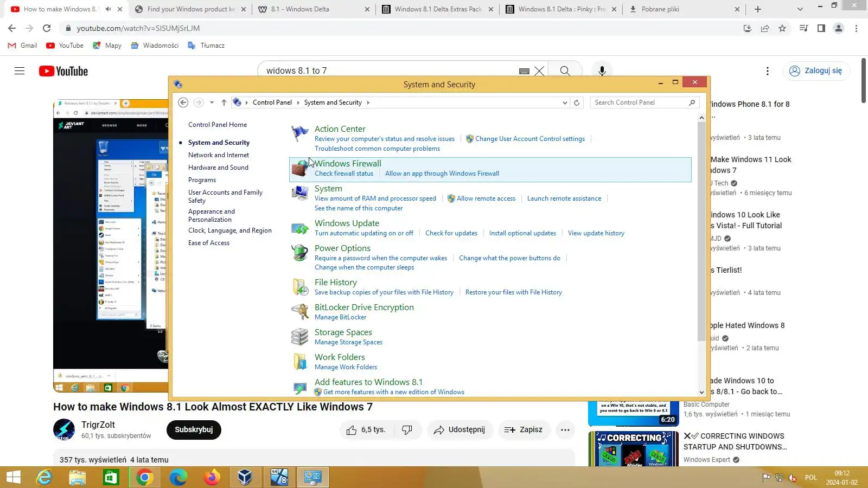Like the video showing 6,5 tys.
Viewport: 868px width, 488px height.
click(366, 430)
